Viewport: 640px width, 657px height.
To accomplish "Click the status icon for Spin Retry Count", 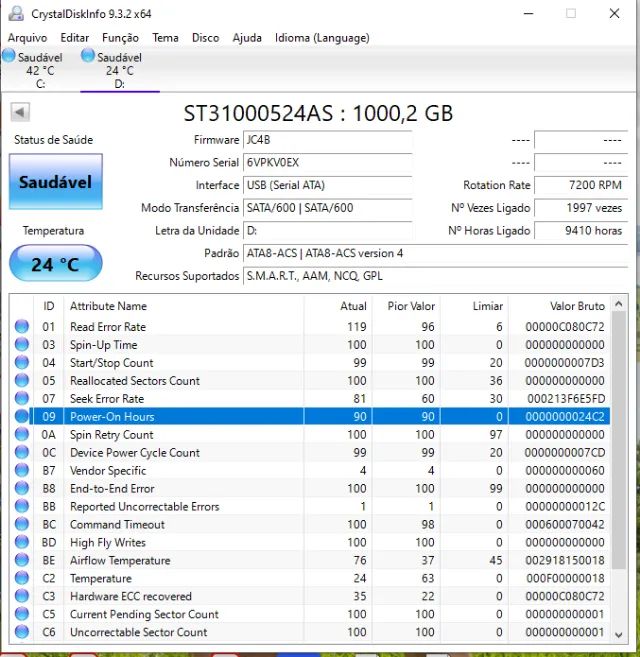I will pos(22,435).
